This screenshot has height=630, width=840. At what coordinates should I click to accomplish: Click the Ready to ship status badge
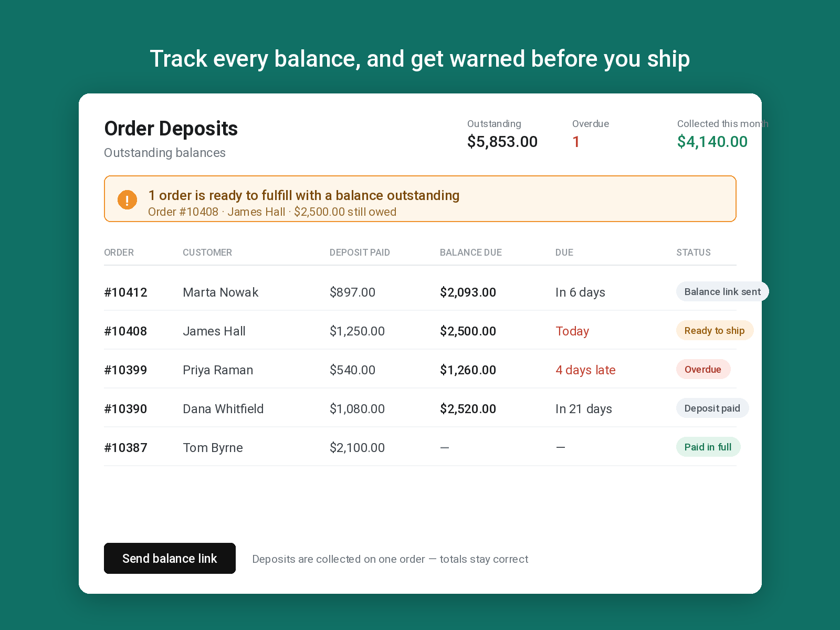pos(715,330)
